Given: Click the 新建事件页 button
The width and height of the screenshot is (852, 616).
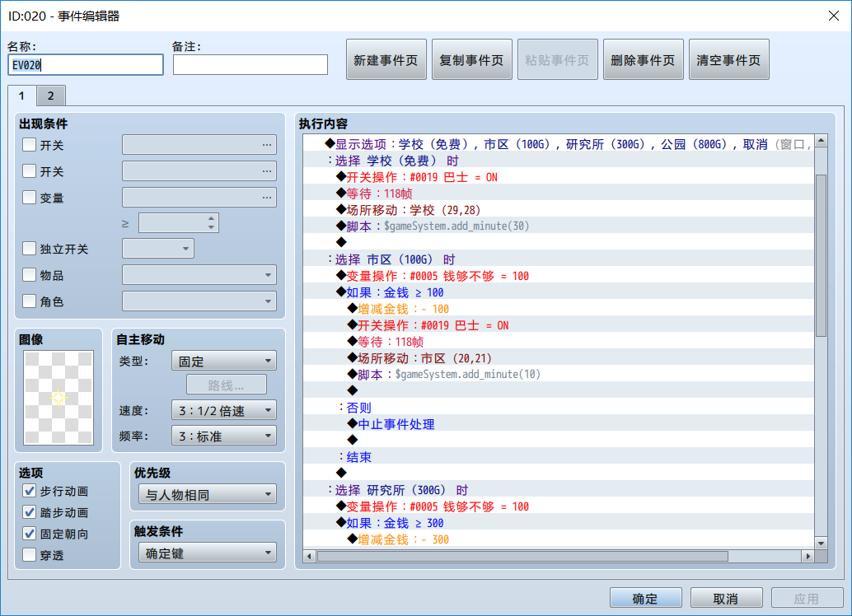Looking at the screenshot, I should click(386, 60).
